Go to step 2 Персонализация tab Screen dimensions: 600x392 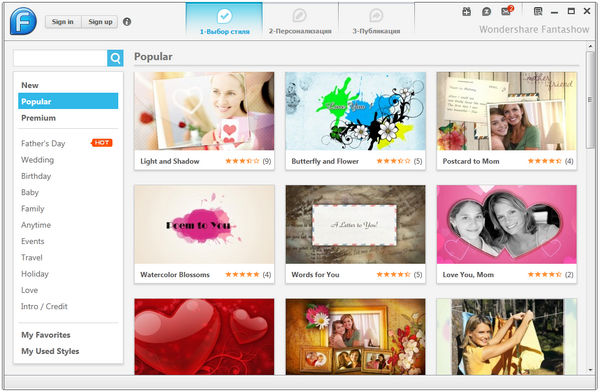pos(300,21)
